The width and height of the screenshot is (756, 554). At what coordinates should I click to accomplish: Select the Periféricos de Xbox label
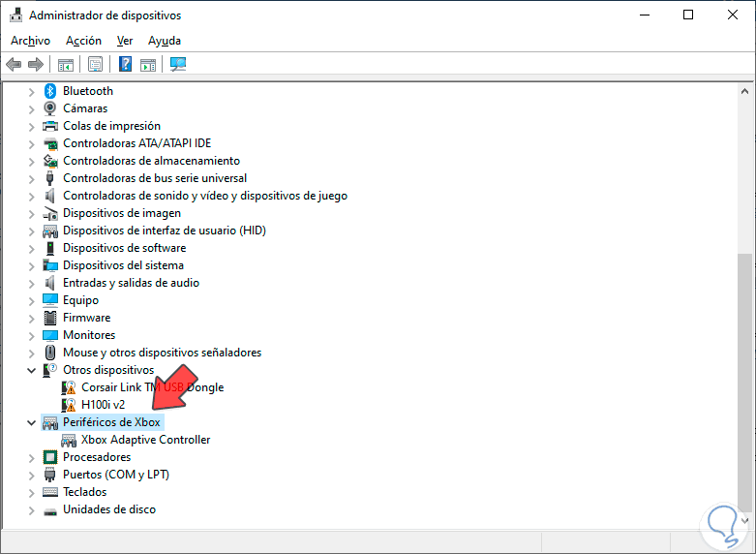coord(111,422)
